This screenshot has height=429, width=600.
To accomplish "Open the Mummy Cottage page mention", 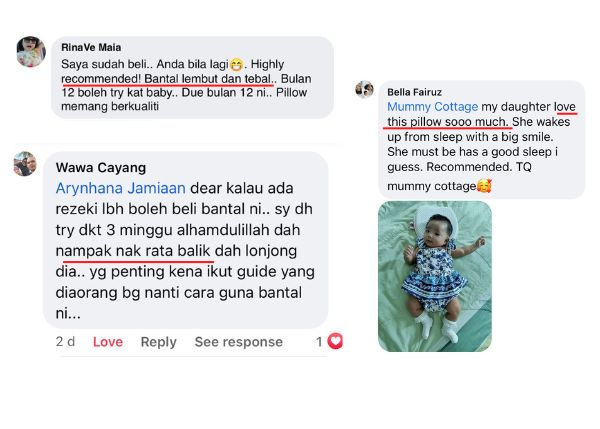I will (x=432, y=106).
